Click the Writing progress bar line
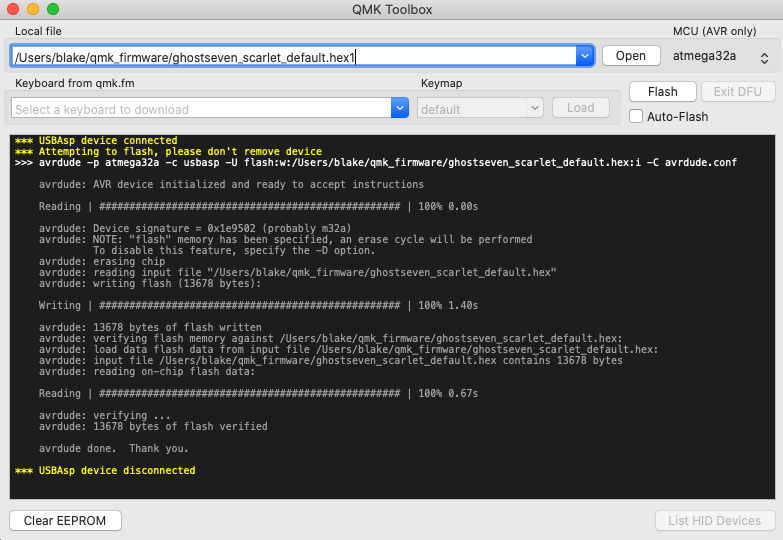 (x=259, y=305)
